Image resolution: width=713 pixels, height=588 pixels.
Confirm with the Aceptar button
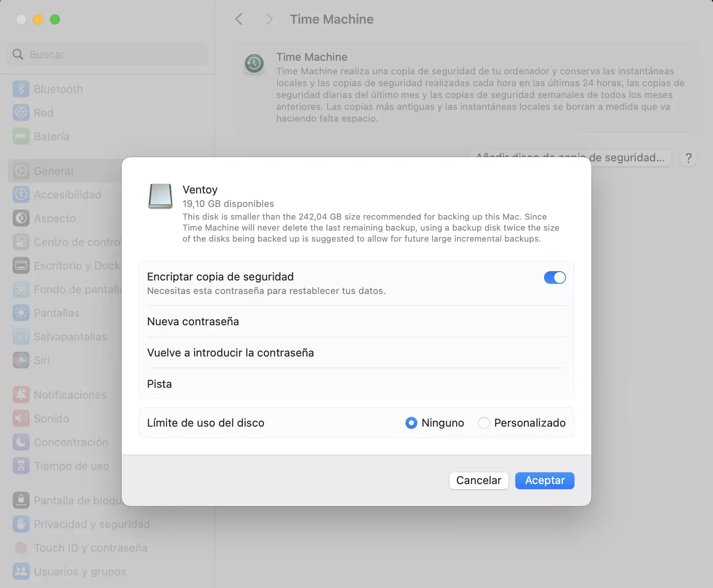coord(544,481)
